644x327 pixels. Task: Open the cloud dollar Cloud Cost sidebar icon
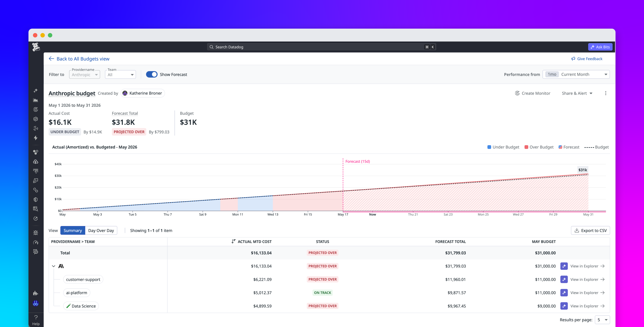(36, 162)
